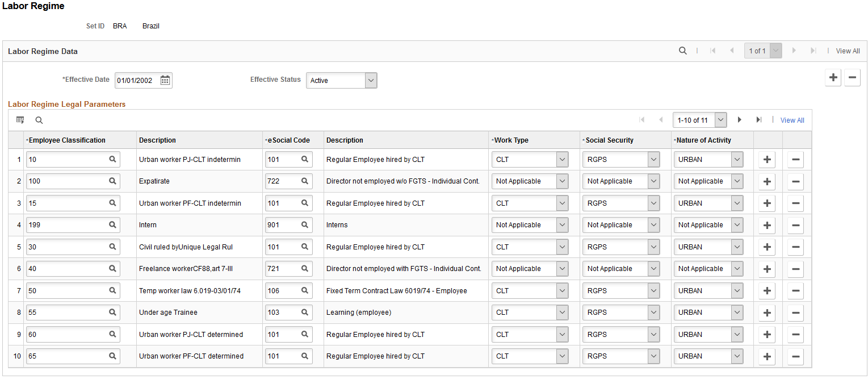Image resolution: width=868 pixels, height=379 pixels.
Task: Select 'Urban worker PF-CLT determined' text
Action: [x=191, y=356]
